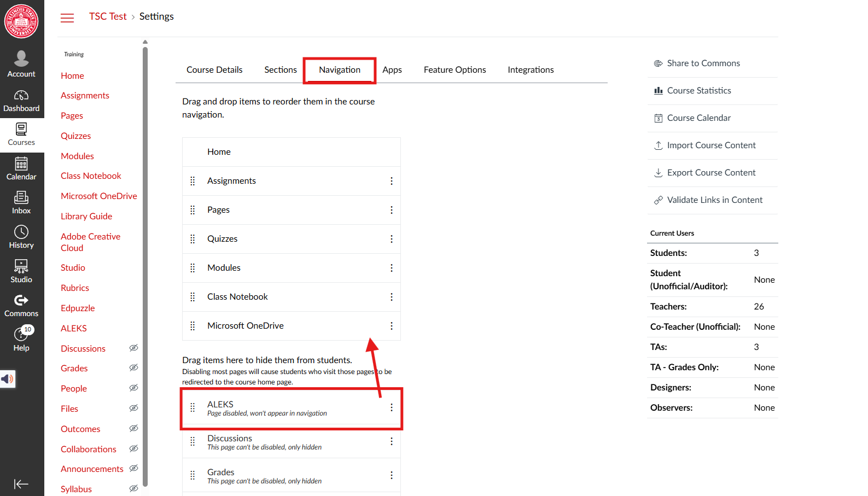Collapse the global navigation sidebar arrow
Screen dimensions: 868x496
click(21, 484)
